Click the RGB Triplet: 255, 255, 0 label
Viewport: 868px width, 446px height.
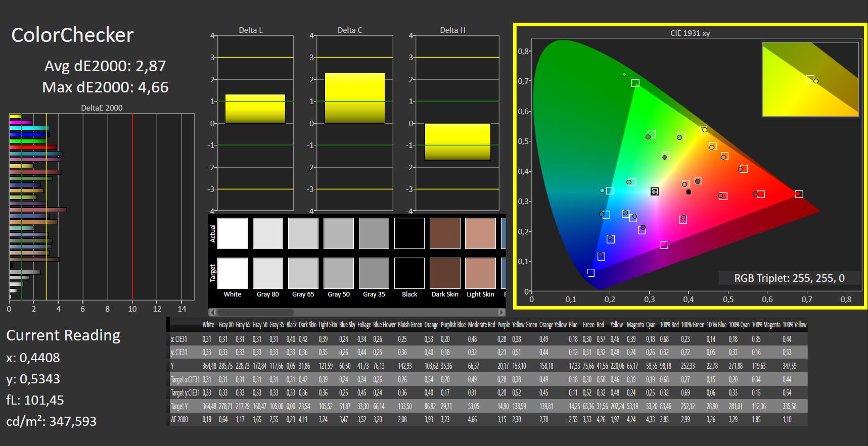[789, 278]
